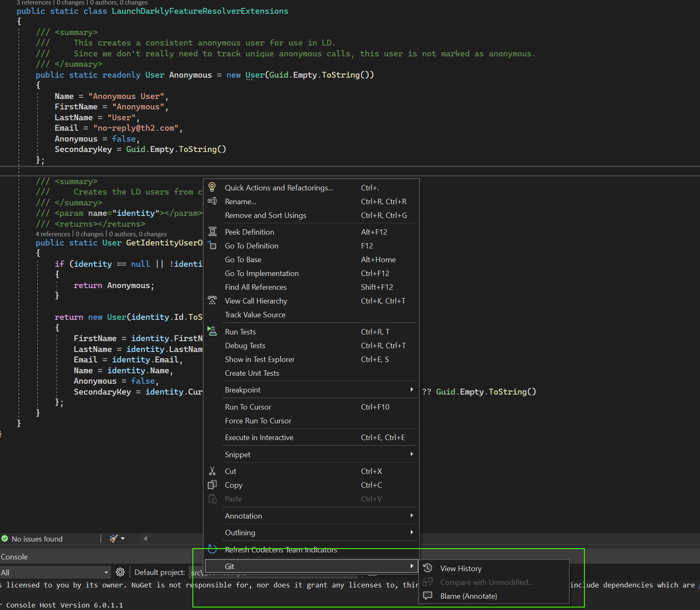Screen dimensions: 700x610
Task: Choose Rename from context menu
Action: 311,202
